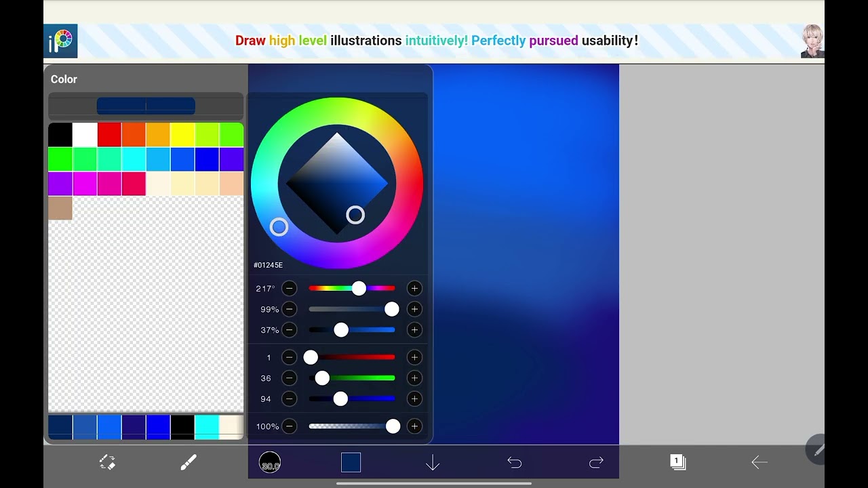Click the undo arrow
Image resolution: width=868 pixels, height=488 pixels.
[x=515, y=462]
